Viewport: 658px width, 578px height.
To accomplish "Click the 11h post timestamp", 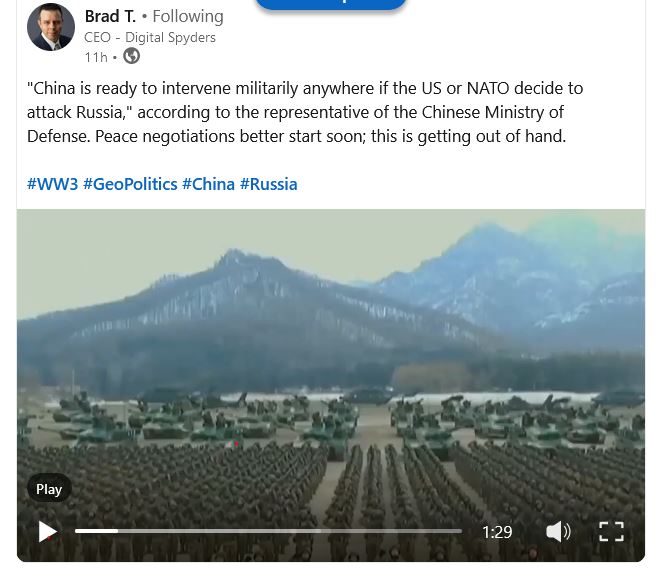I will (96, 57).
